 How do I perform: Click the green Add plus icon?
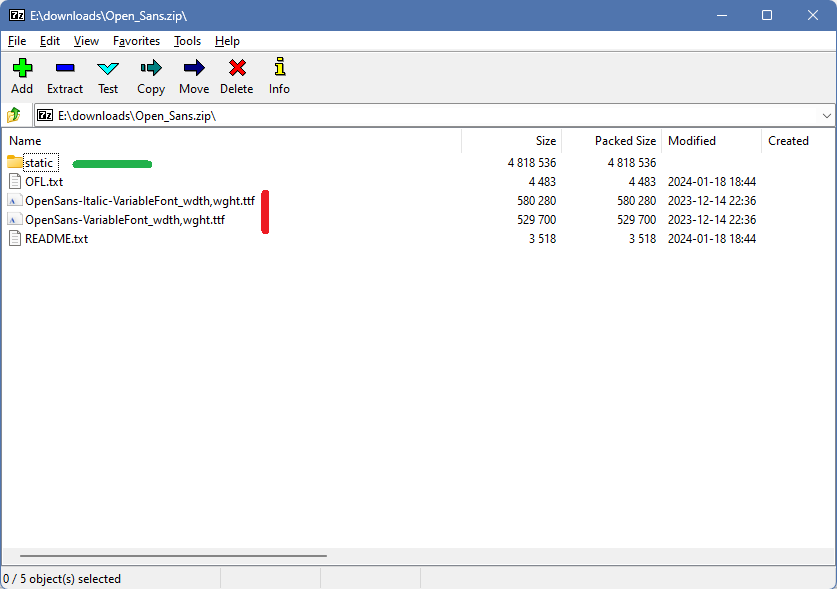click(22, 68)
